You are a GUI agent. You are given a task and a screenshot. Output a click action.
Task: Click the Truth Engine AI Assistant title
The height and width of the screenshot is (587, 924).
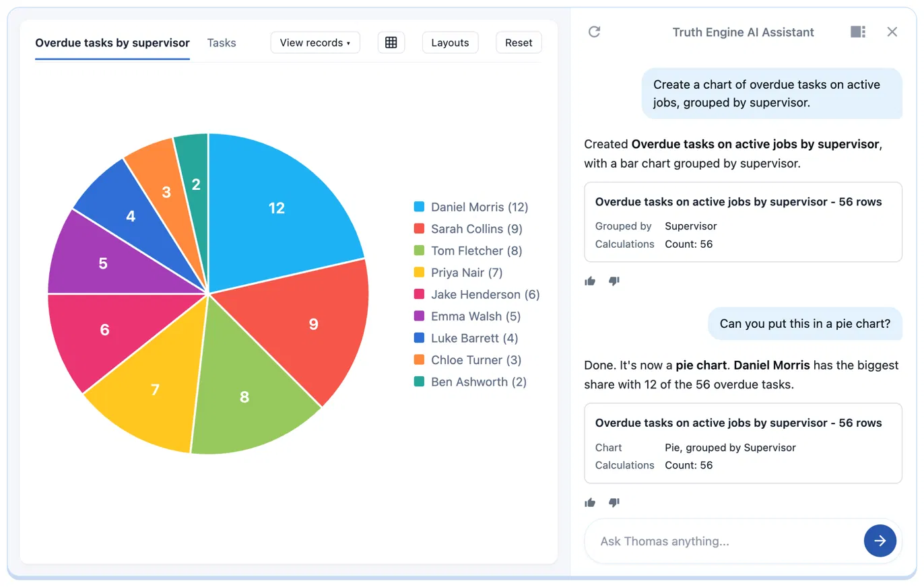click(x=743, y=32)
